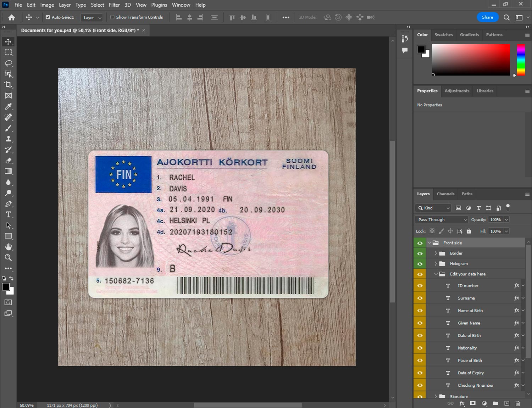Open the Filter menu
The width and height of the screenshot is (532, 408).
pyautogui.click(x=114, y=5)
